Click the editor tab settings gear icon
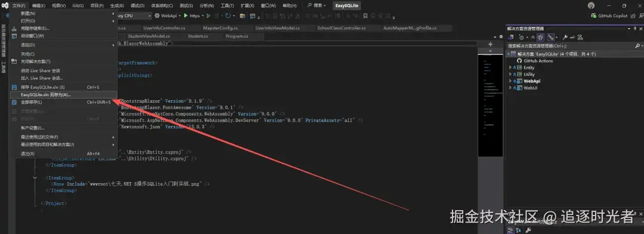Image resolution: width=644 pixels, height=234 pixels. pyautogui.click(x=500, y=36)
